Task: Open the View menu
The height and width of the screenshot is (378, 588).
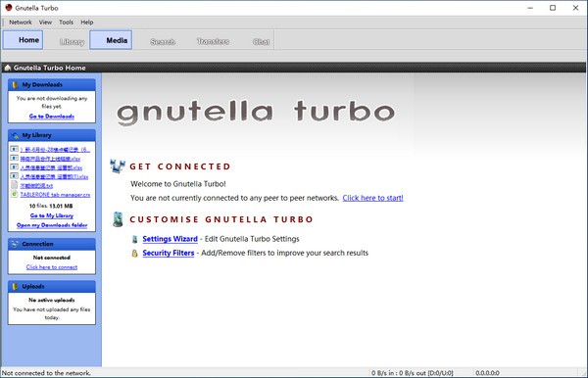Action: coord(45,23)
